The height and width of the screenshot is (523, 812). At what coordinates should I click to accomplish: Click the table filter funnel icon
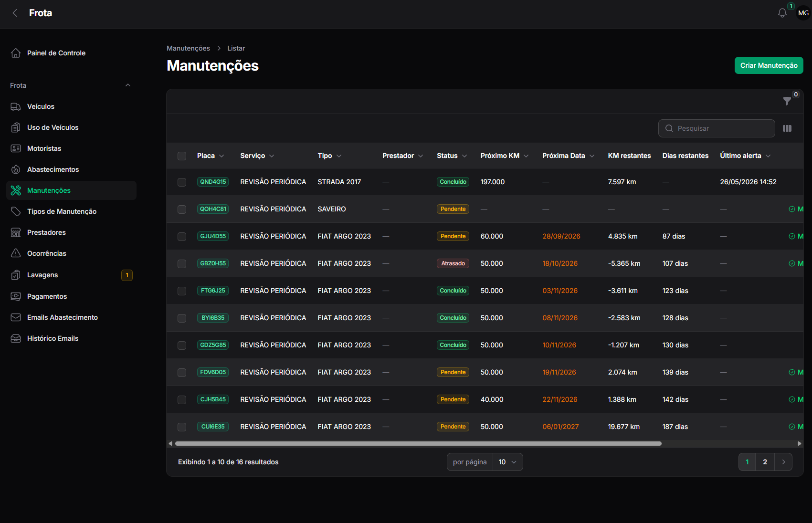pos(787,101)
